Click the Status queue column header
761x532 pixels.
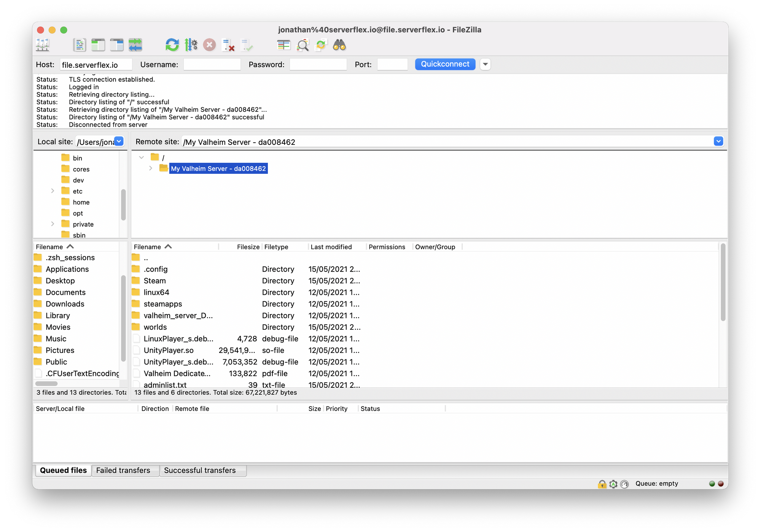click(x=401, y=408)
